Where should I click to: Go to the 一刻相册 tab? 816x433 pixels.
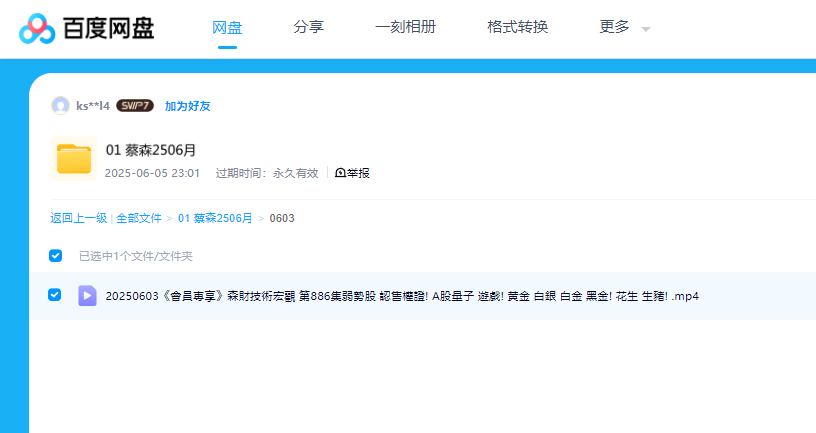[x=405, y=27]
